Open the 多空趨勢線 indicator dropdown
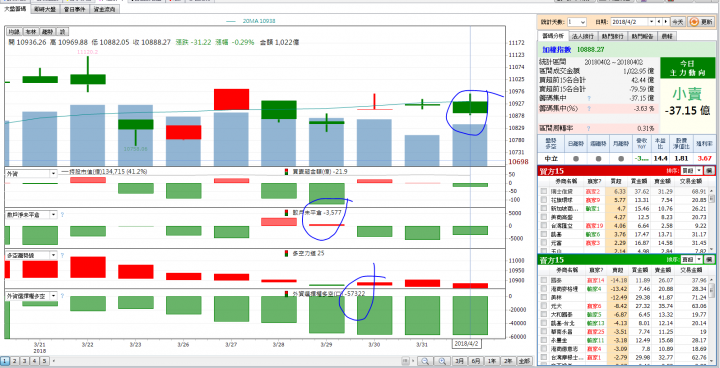 coord(53,255)
